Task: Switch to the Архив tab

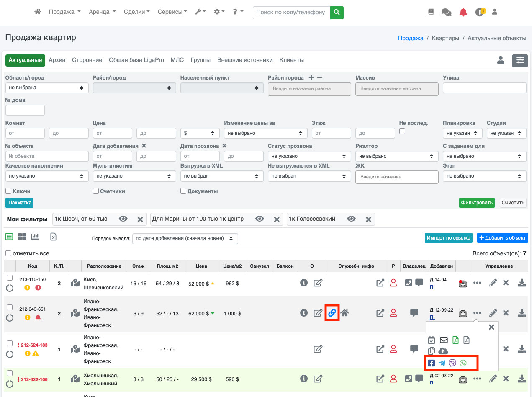Action: tap(57, 60)
